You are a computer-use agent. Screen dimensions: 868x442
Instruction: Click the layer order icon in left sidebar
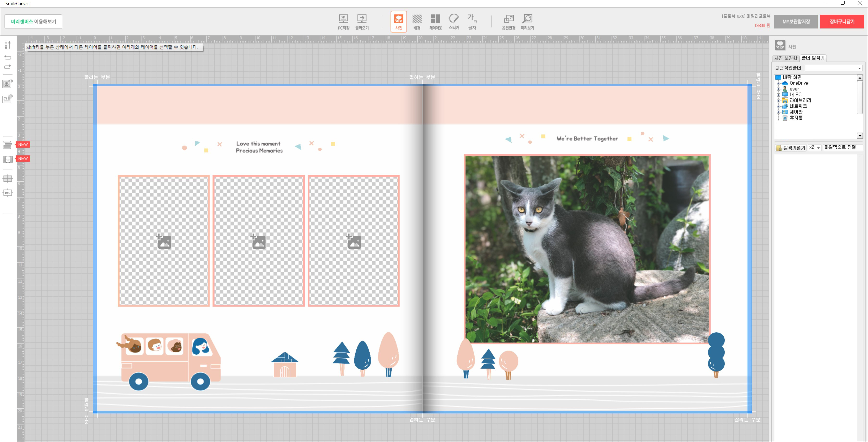click(x=7, y=44)
